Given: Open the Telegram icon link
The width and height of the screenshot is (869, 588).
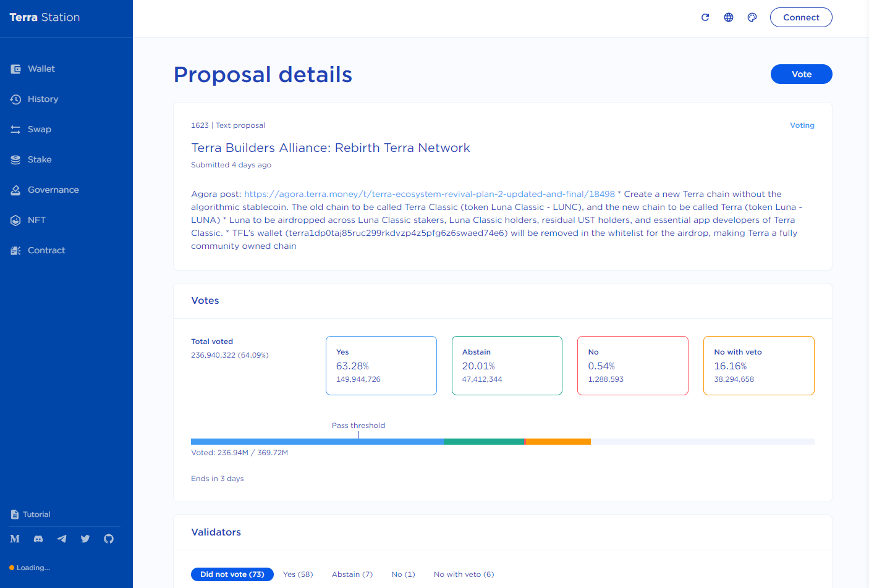Looking at the screenshot, I should [62, 539].
